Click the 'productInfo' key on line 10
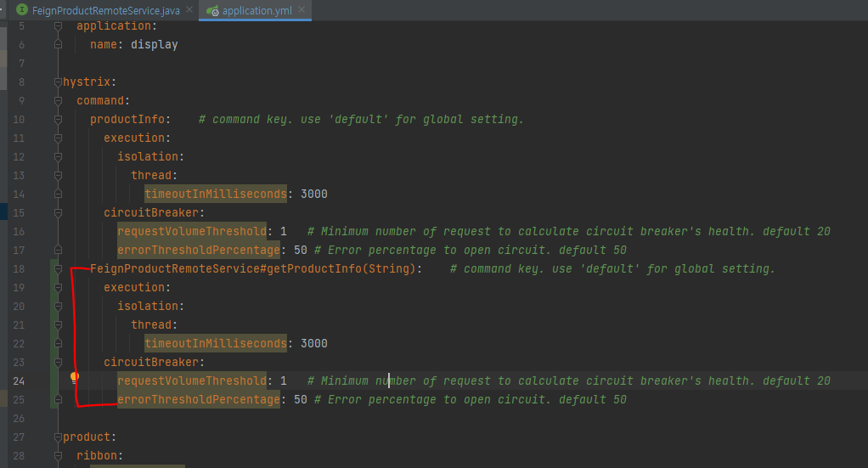 pyautogui.click(x=127, y=120)
